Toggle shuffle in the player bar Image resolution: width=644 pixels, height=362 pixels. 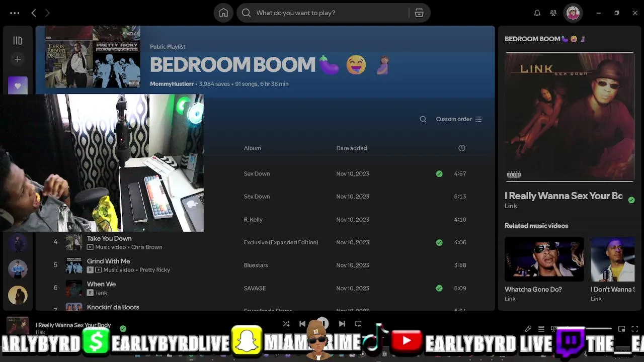coord(286,324)
